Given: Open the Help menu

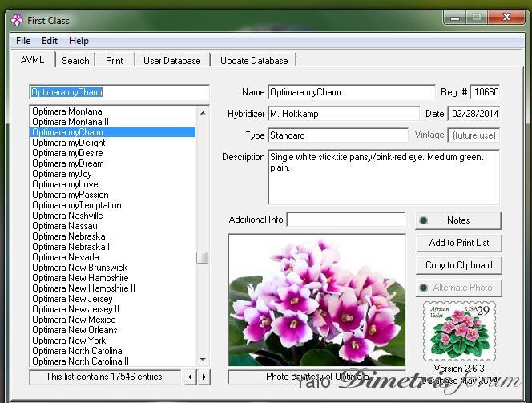Looking at the screenshot, I should pos(79,41).
